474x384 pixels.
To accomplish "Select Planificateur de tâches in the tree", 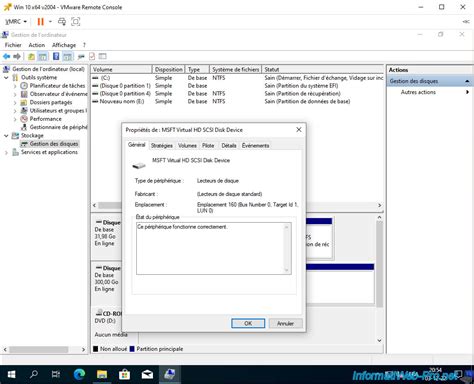I will pyautogui.click(x=57, y=86).
